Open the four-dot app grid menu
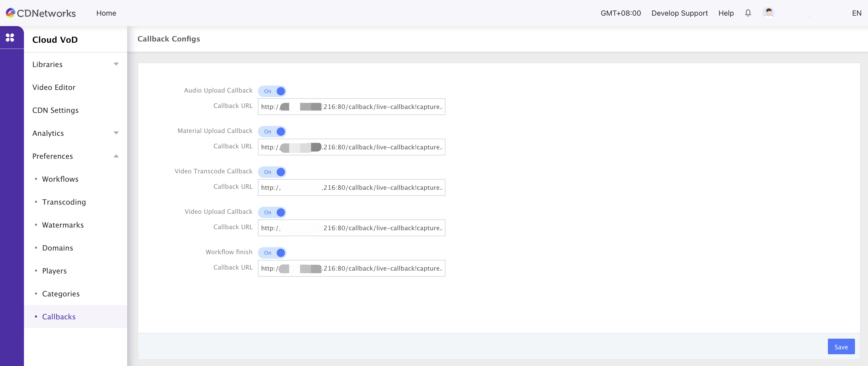The width and height of the screenshot is (868, 366). click(10, 38)
